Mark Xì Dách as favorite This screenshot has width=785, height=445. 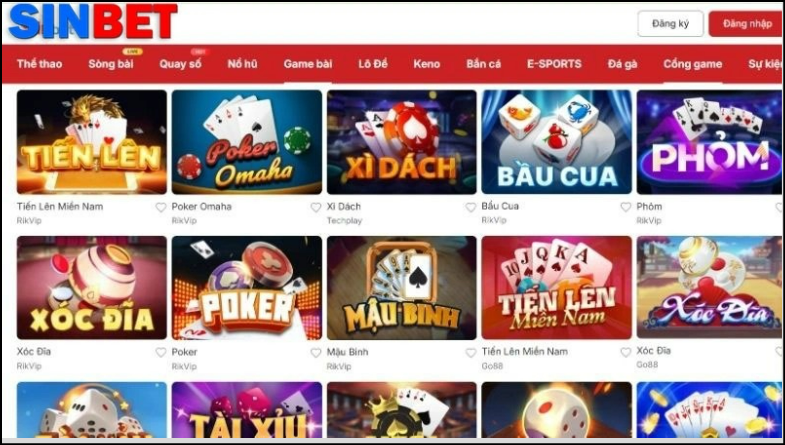click(471, 207)
